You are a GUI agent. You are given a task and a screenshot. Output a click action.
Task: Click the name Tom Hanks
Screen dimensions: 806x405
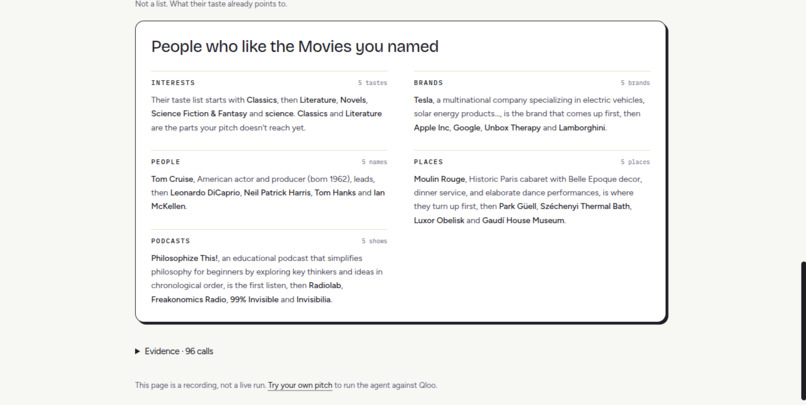tap(335, 193)
